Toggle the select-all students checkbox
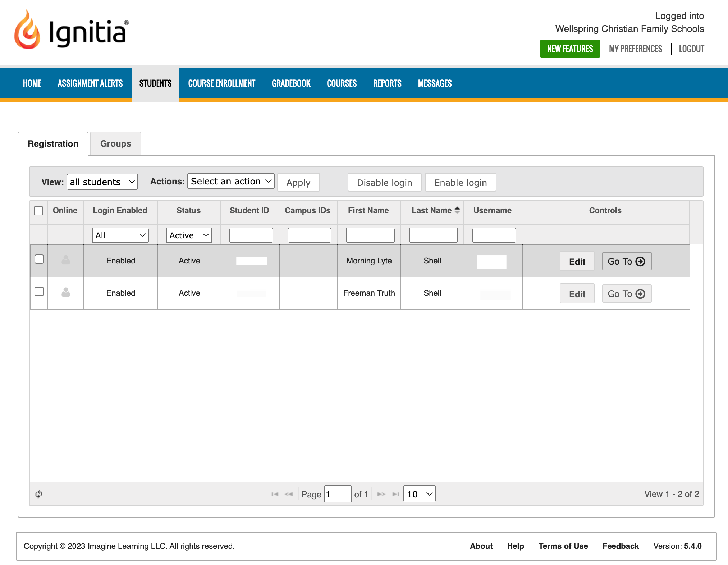Screen dimensions: 728x565 coord(38,211)
